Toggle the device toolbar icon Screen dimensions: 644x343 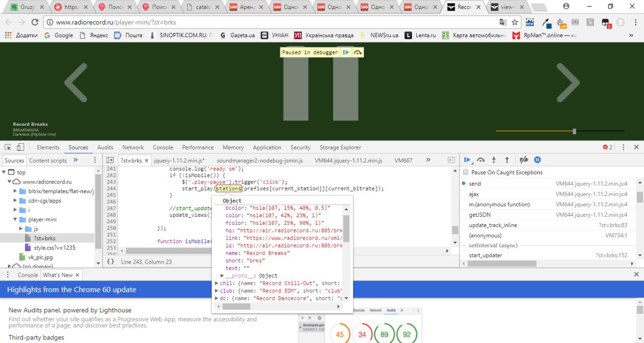point(20,147)
